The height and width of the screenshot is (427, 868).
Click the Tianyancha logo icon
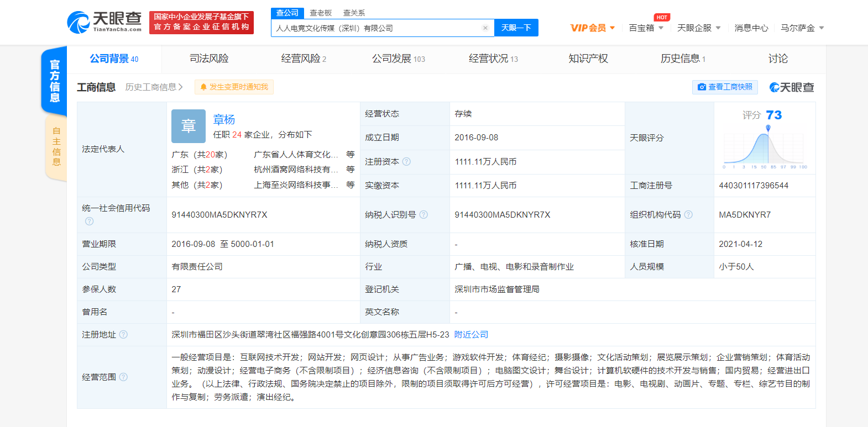(78, 22)
